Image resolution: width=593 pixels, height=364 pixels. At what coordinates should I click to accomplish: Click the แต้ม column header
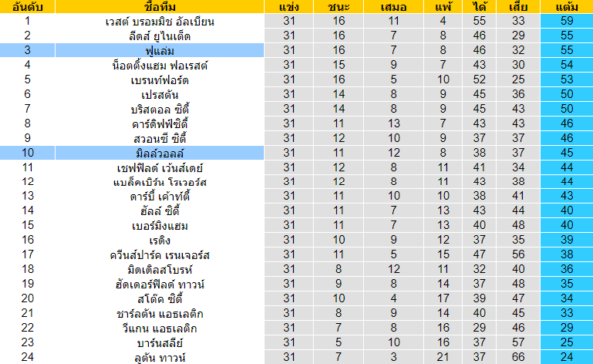(x=567, y=7)
